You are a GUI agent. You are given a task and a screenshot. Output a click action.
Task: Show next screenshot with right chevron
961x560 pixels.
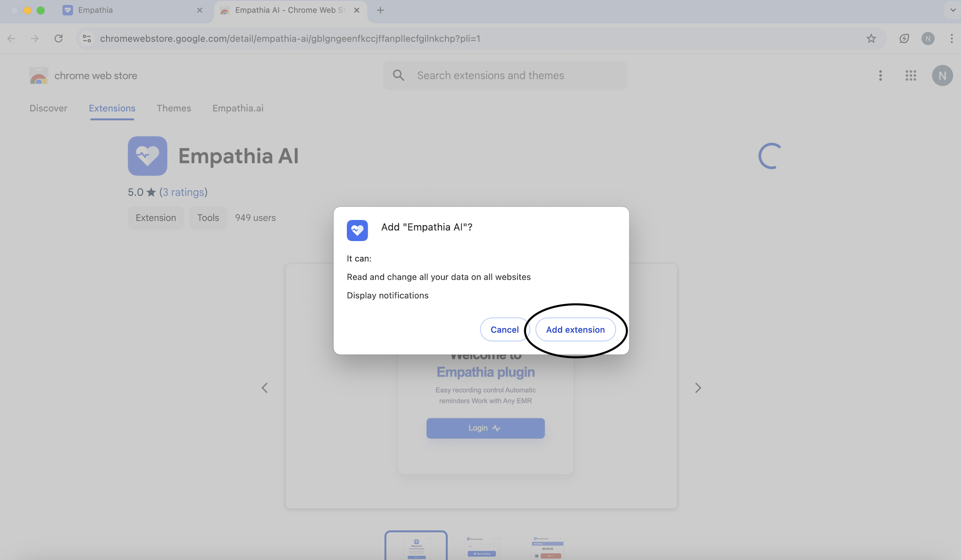coord(698,388)
